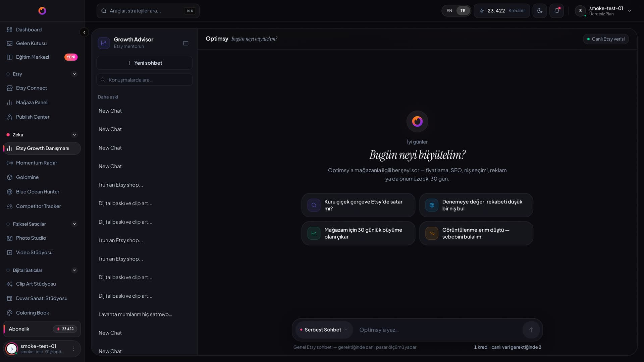Screen dimensions: 644x362
Task: Open the Coloring Book palette icon
Action: [10, 313]
